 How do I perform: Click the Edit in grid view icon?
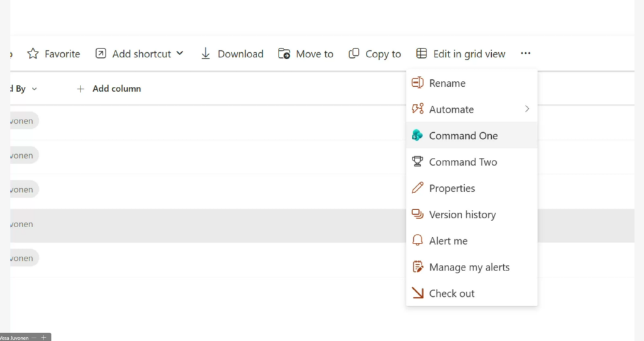[x=422, y=54]
